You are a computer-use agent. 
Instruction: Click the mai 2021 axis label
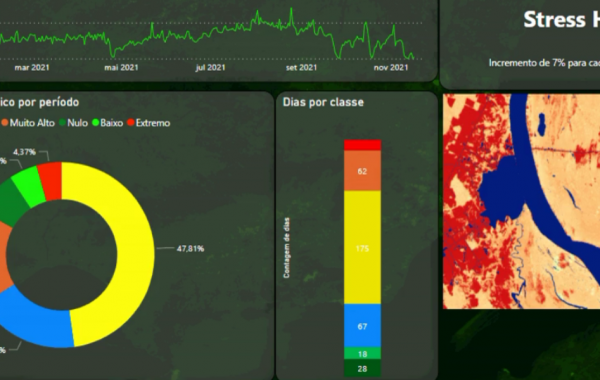pos(121,68)
